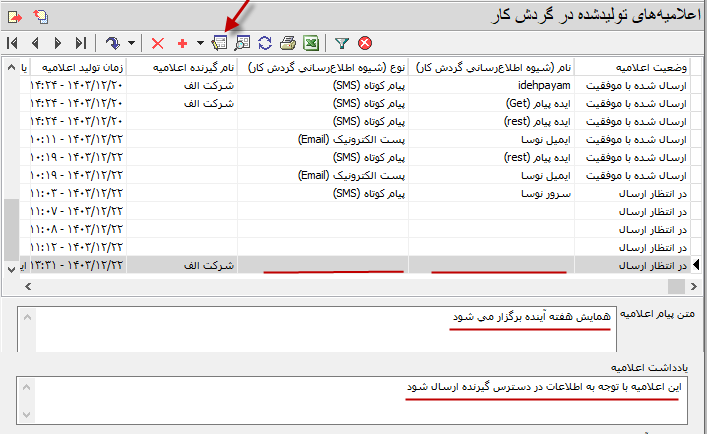Image resolution: width=707 pixels, height=434 pixels.
Task: Print the list with printer icon
Action: pyautogui.click(x=288, y=43)
